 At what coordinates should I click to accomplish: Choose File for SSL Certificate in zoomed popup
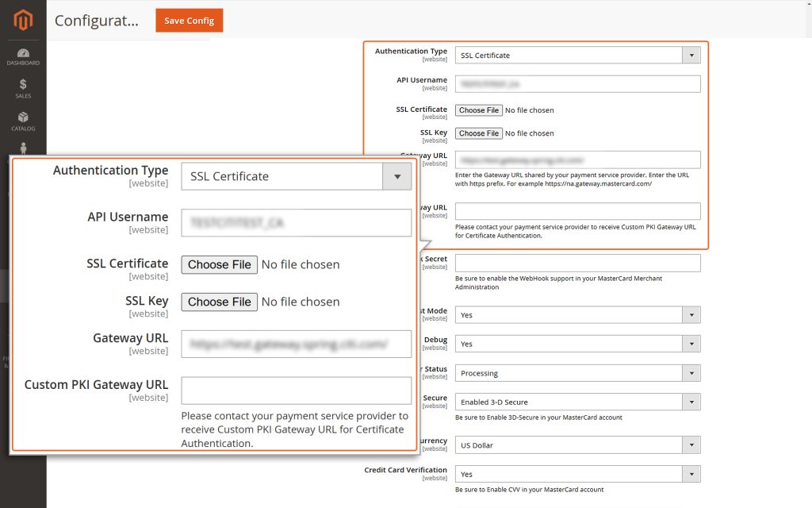[219, 264]
